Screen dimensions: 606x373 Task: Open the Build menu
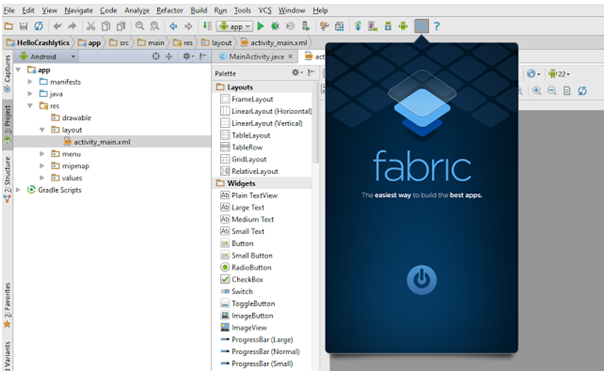(199, 10)
